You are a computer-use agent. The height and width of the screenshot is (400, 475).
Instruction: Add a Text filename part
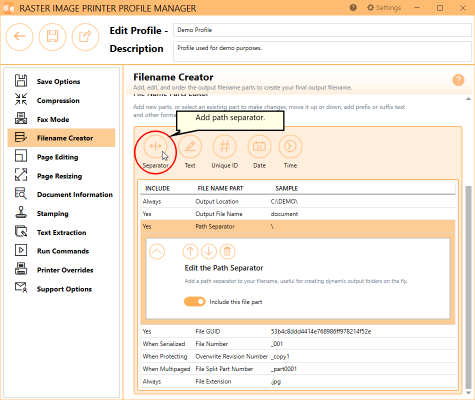(x=190, y=146)
